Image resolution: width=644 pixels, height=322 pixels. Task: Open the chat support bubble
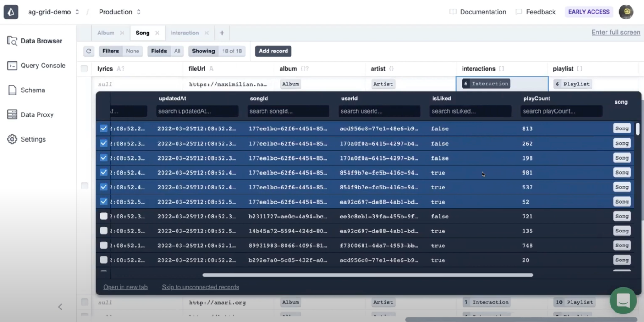(x=623, y=300)
